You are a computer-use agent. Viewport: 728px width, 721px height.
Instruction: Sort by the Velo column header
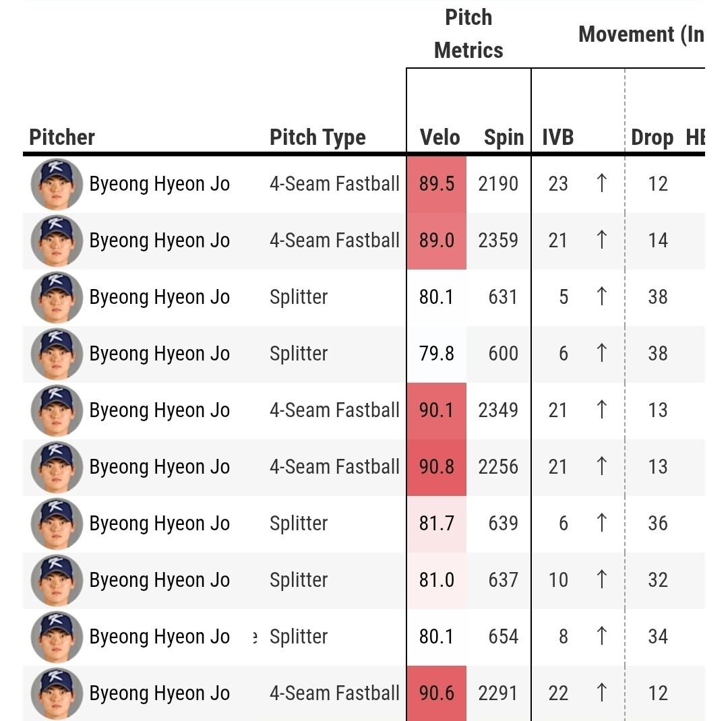(x=439, y=137)
